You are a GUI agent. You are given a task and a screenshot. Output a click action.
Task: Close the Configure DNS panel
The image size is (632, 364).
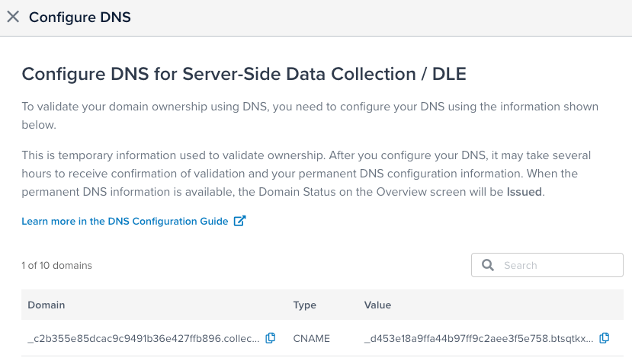pyautogui.click(x=13, y=17)
